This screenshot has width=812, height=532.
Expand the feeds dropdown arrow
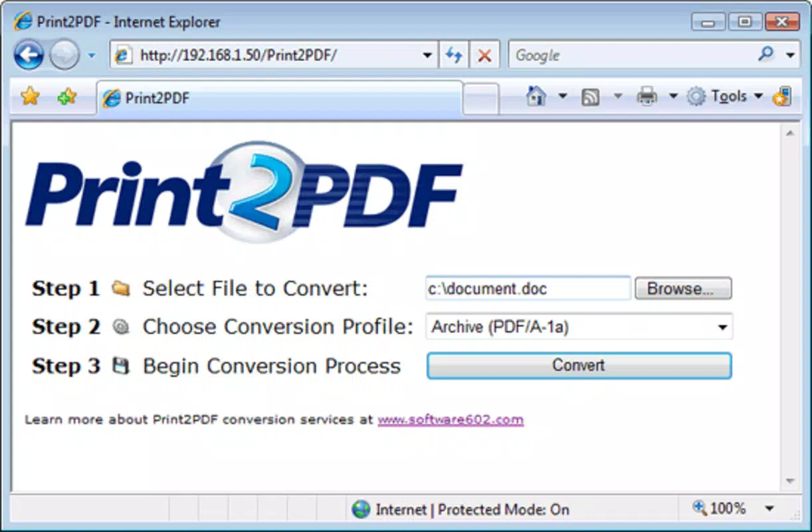coord(617,97)
